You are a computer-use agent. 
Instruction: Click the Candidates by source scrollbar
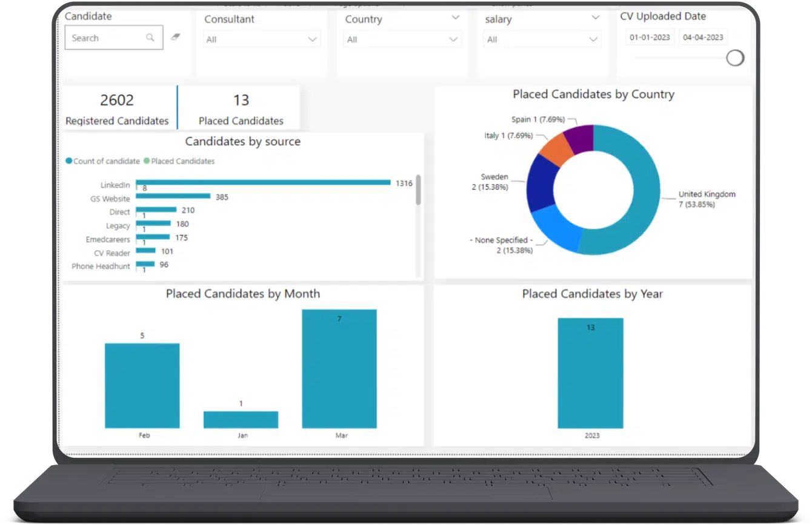pos(418,190)
